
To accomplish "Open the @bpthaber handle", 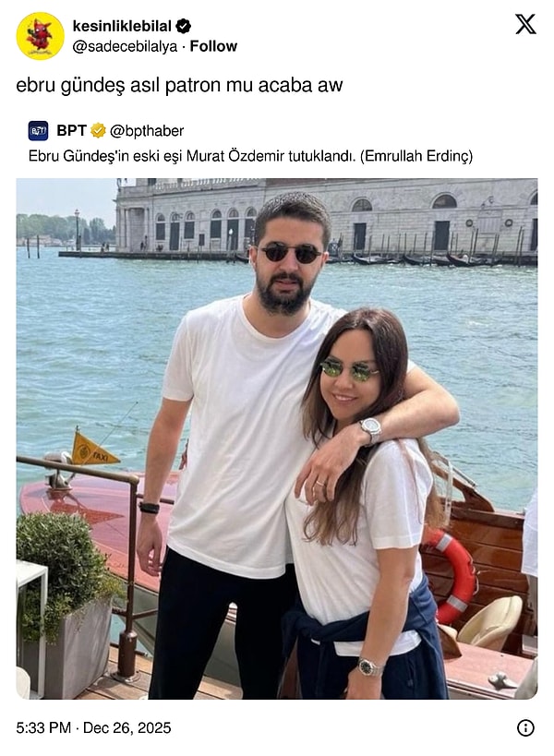I will click(147, 131).
